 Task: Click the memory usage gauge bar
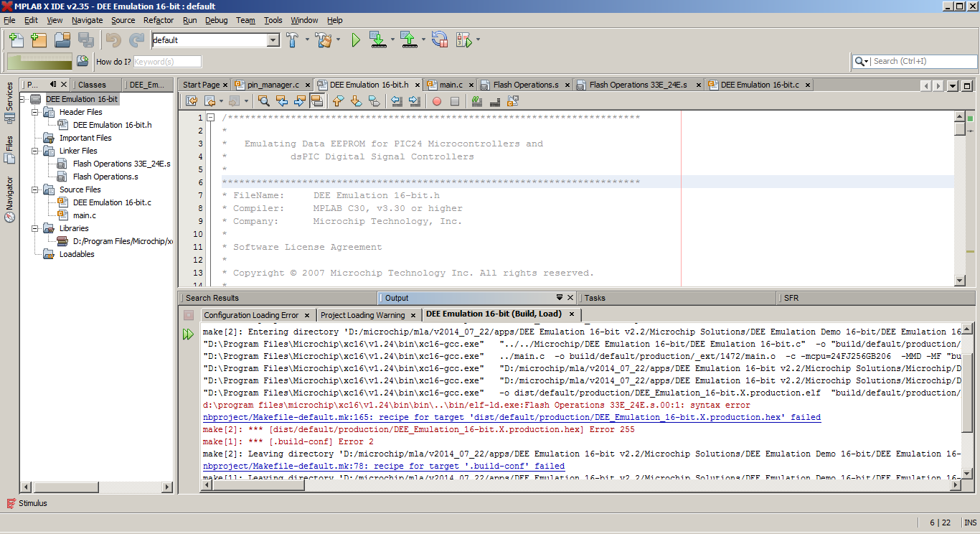click(x=39, y=61)
